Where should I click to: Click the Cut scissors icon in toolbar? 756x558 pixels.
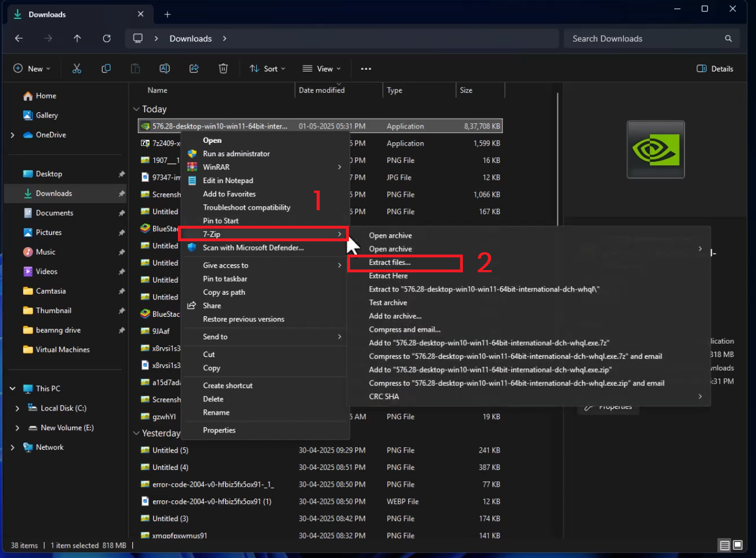point(77,69)
